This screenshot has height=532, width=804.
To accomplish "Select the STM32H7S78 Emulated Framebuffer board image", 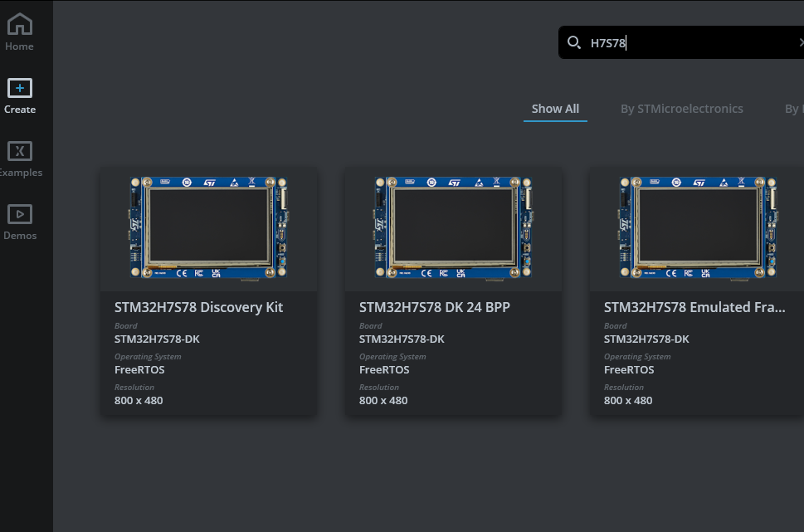I will [697, 227].
